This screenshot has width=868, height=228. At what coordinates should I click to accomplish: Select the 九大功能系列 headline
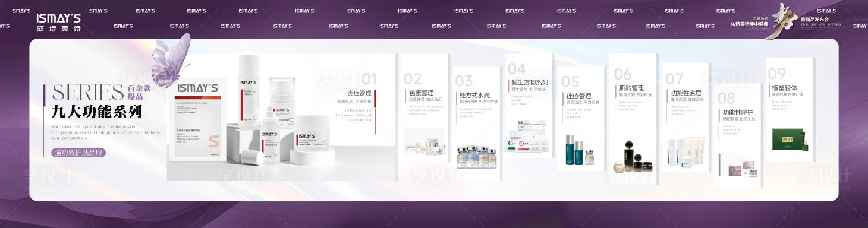click(97, 111)
